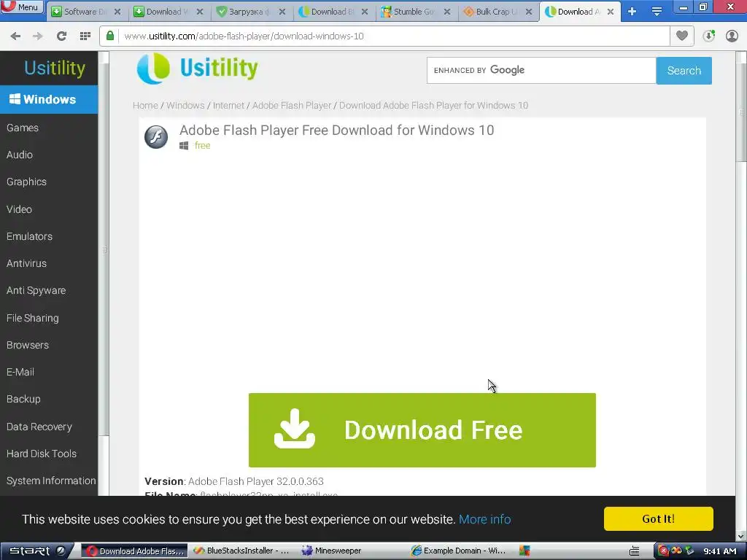Click the green Download Free button
Screen dimensions: 747x560
click(x=422, y=430)
